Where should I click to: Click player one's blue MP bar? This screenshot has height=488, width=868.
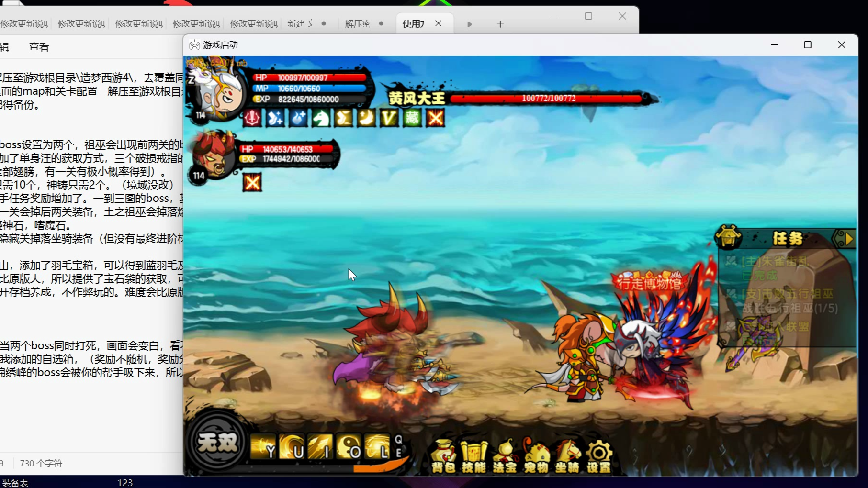(310, 89)
